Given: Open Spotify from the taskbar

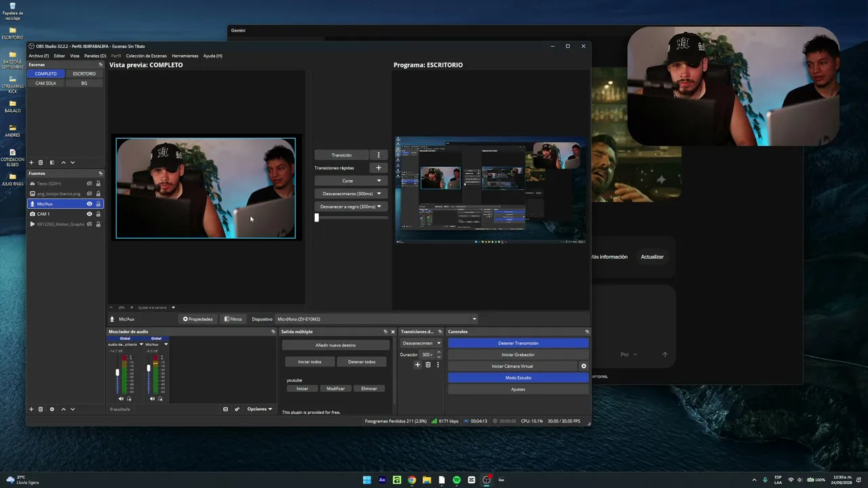Looking at the screenshot, I should (x=456, y=480).
